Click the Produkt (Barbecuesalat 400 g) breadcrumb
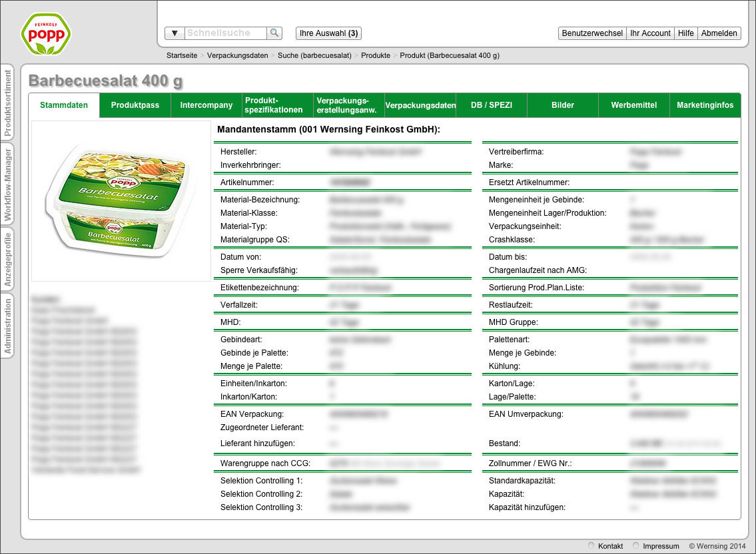This screenshot has height=554, width=756. click(x=450, y=55)
